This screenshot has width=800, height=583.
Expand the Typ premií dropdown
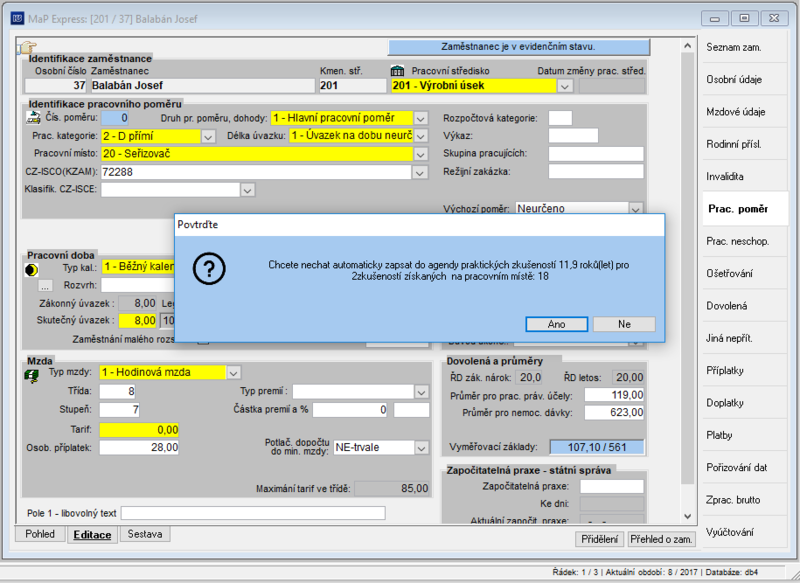(421, 392)
